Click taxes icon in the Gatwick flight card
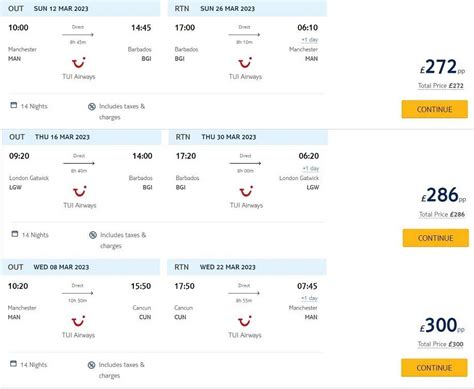Viewport: 474px width, 389px height. [x=93, y=235]
